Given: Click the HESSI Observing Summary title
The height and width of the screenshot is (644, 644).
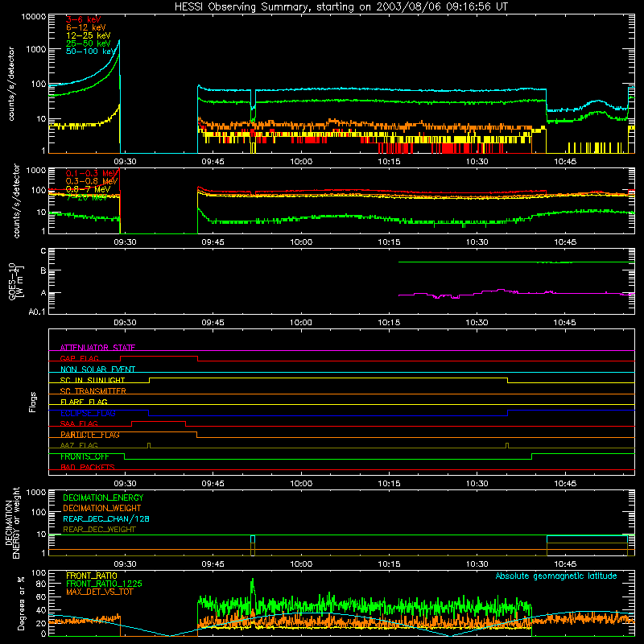Looking at the screenshot, I should pyautogui.click(x=341, y=6).
